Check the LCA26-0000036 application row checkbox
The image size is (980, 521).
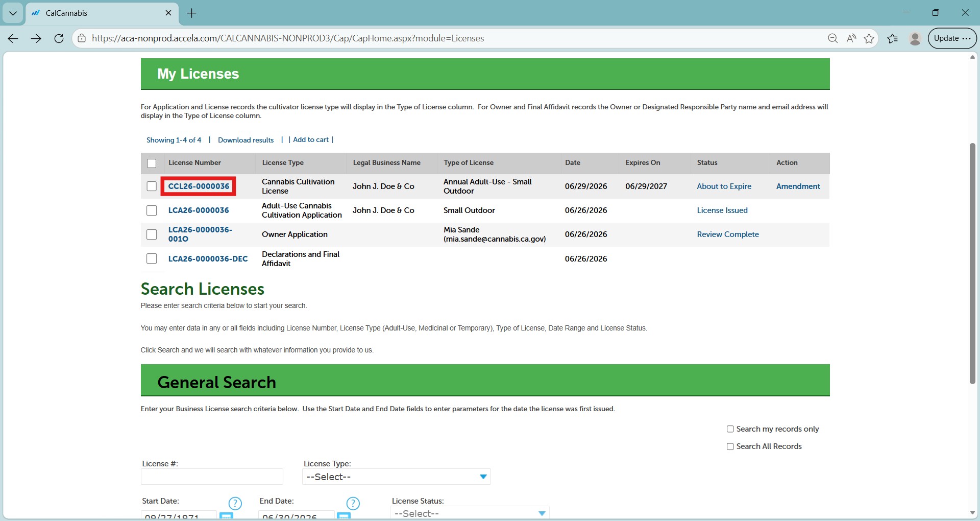tap(152, 210)
